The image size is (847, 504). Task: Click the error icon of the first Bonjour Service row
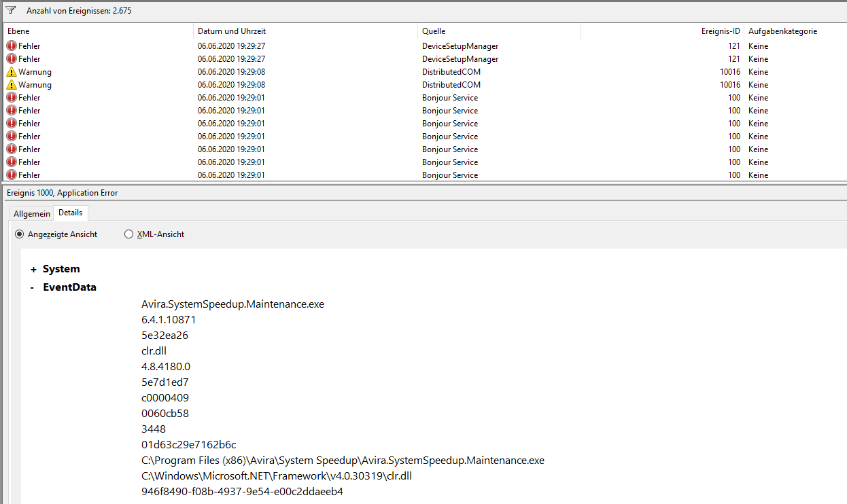12,98
